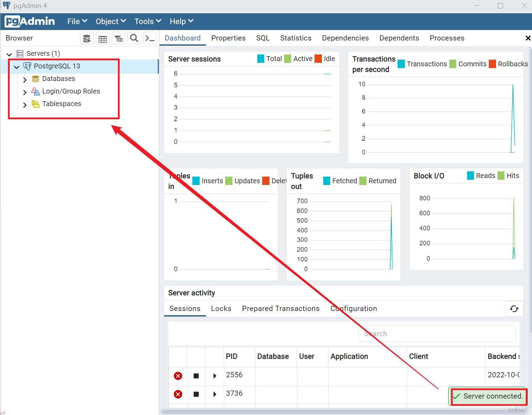
Task: Click the Query Tool browser icon
Action: pos(87,38)
